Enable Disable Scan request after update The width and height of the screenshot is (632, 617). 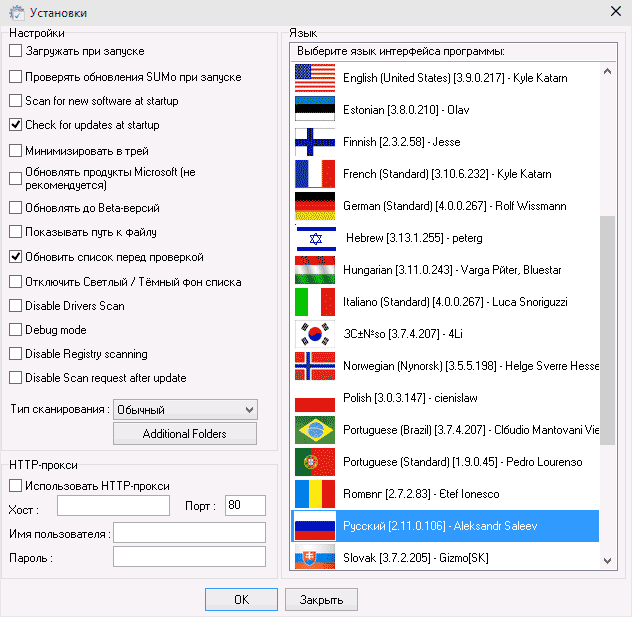coord(15,378)
